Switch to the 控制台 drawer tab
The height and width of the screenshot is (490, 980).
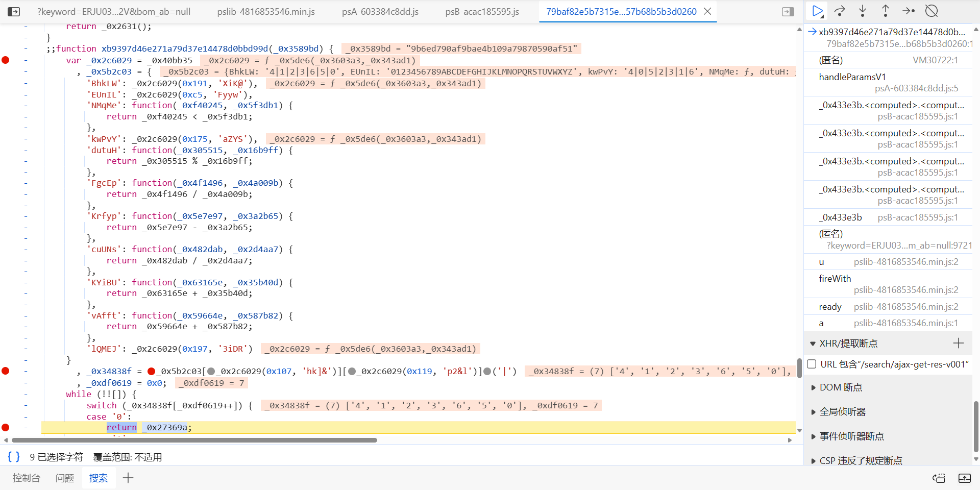[x=27, y=478]
